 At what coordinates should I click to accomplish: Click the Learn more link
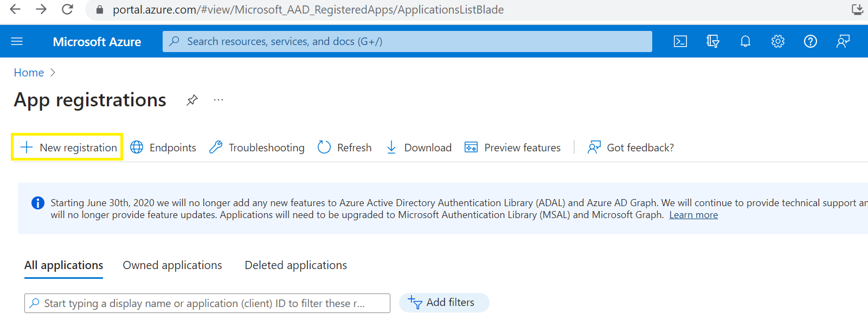pos(693,215)
